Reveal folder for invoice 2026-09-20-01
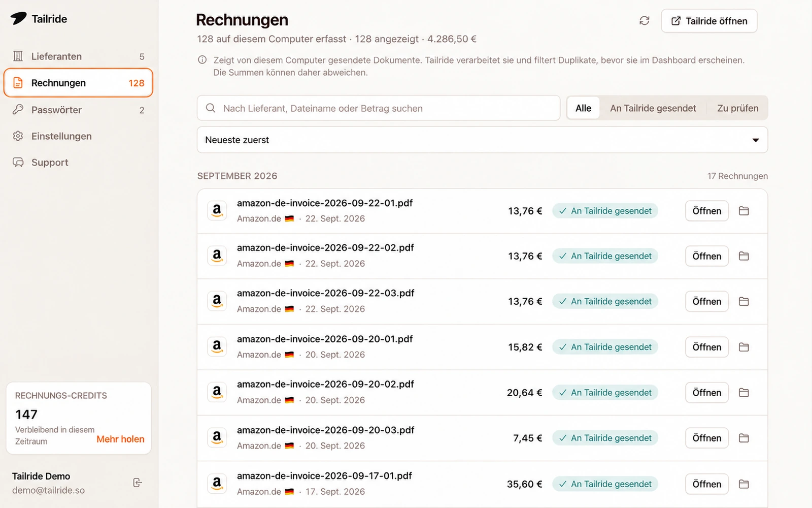812x508 pixels. (744, 347)
